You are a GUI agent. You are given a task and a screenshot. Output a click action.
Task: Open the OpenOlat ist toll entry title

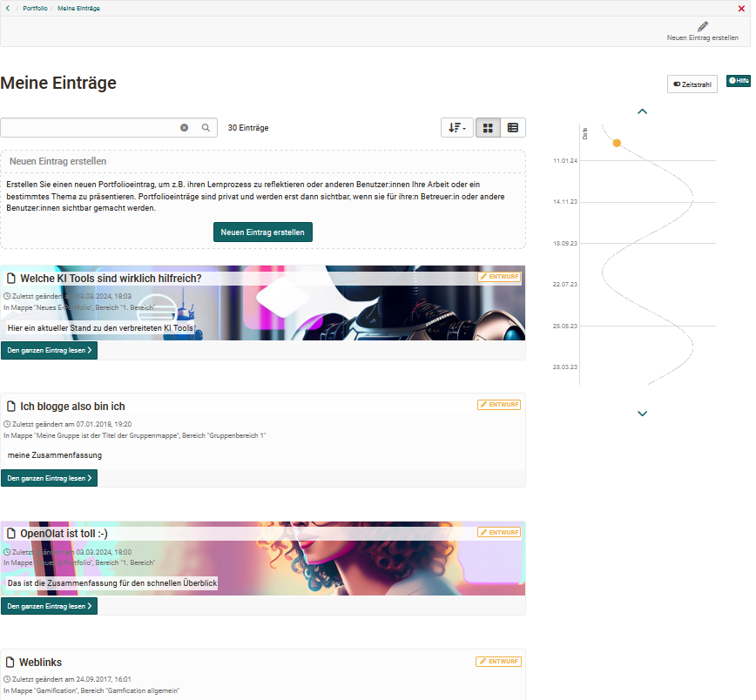coord(64,534)
